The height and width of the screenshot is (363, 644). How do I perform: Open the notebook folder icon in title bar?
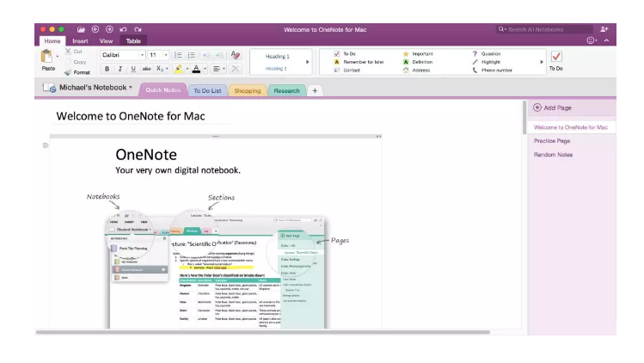click(x=81, y=29)
